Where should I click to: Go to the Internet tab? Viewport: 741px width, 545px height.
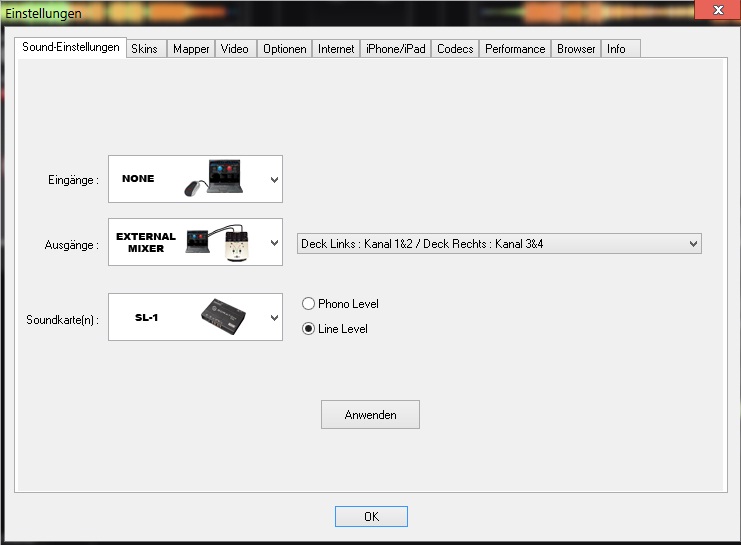[336, 49]
